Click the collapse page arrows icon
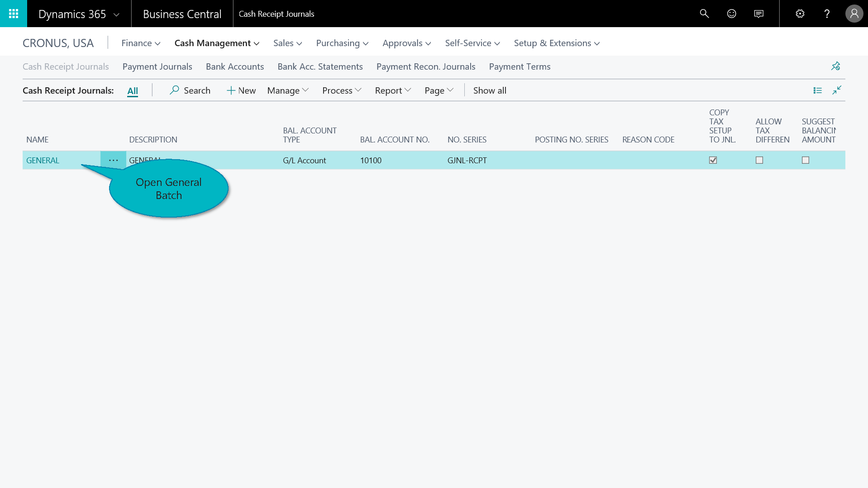868x488 pixels. pos(837,90)
